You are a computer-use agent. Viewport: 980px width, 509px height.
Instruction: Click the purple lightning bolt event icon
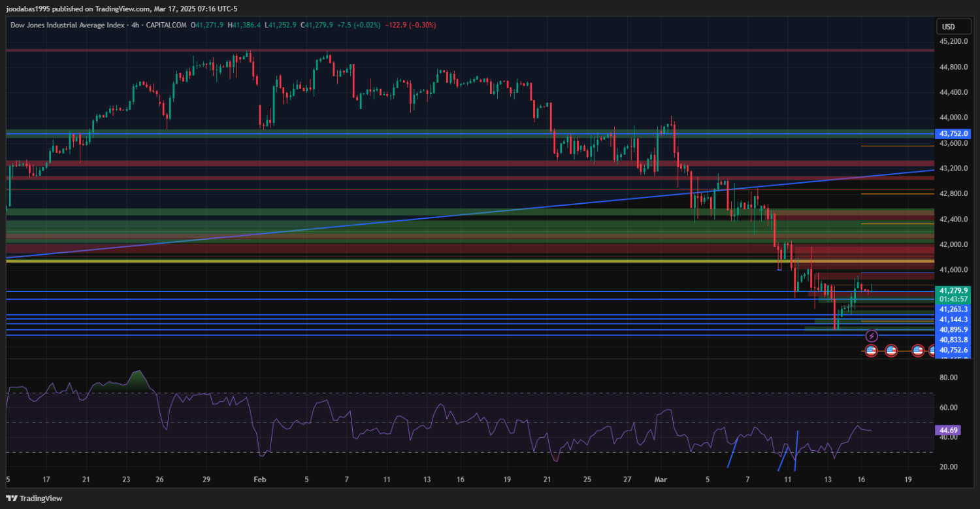coord(872,336)
